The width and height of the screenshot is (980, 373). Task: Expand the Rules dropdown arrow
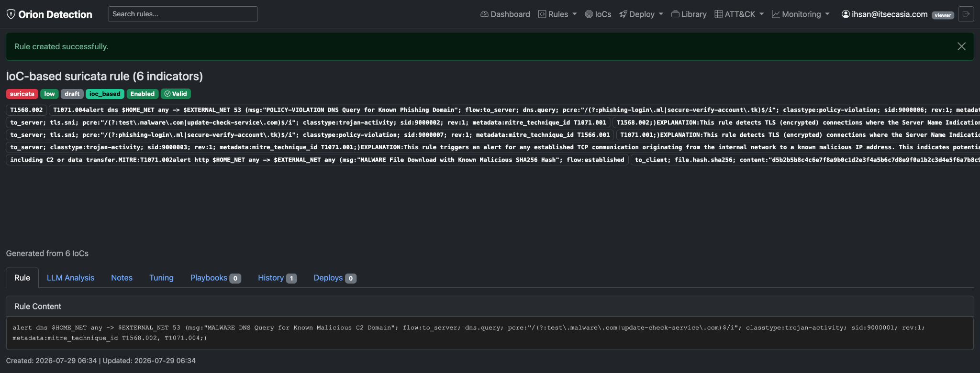(x=575, y=14)
